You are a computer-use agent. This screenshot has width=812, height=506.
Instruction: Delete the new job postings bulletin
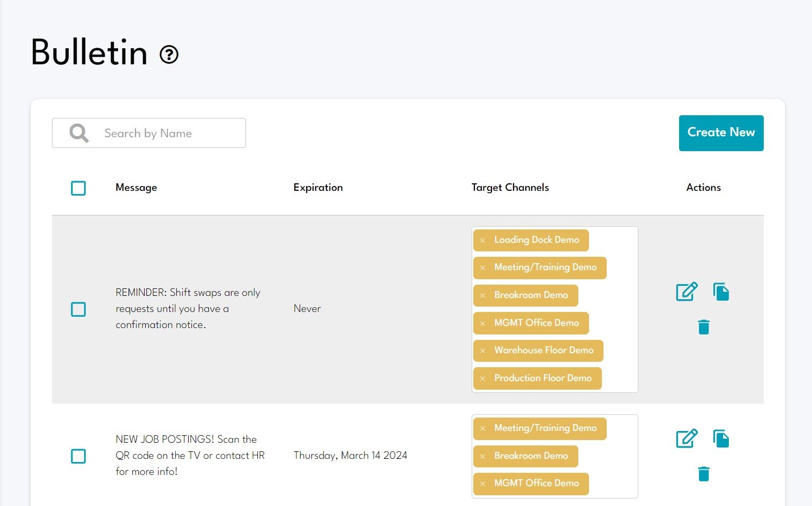point(704,474)
